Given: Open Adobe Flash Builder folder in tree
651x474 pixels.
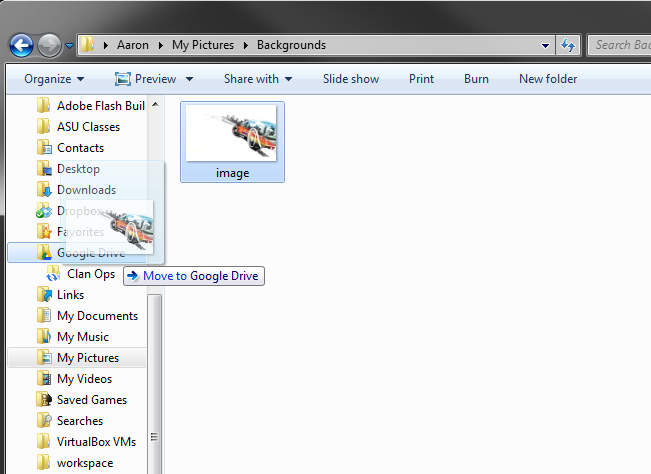Looking at the screenshot, I should coord(101,106).
